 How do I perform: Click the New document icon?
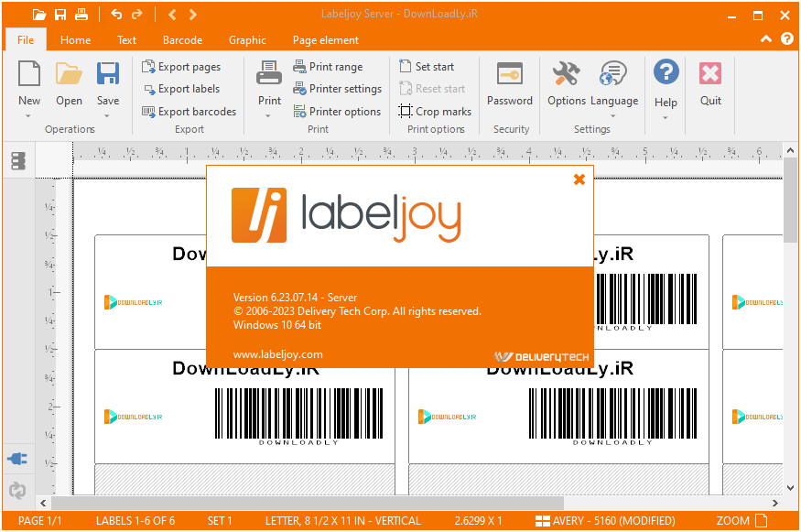(x=29, y=73)
